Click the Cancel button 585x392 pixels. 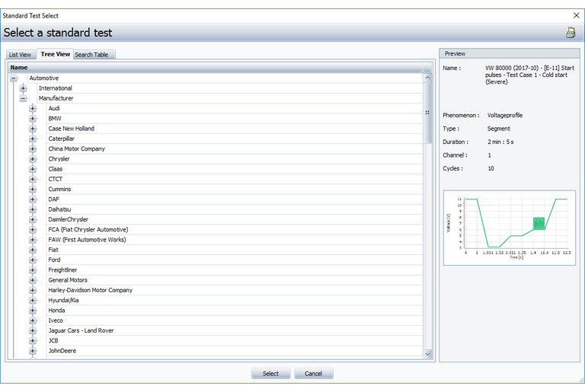tap(313, 373)
